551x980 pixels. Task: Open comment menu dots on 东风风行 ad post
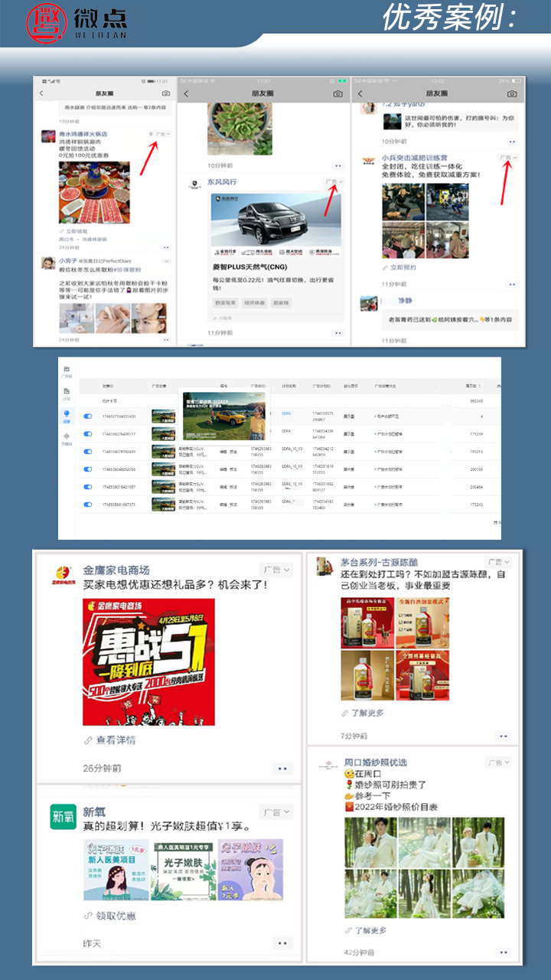point(337,333)
